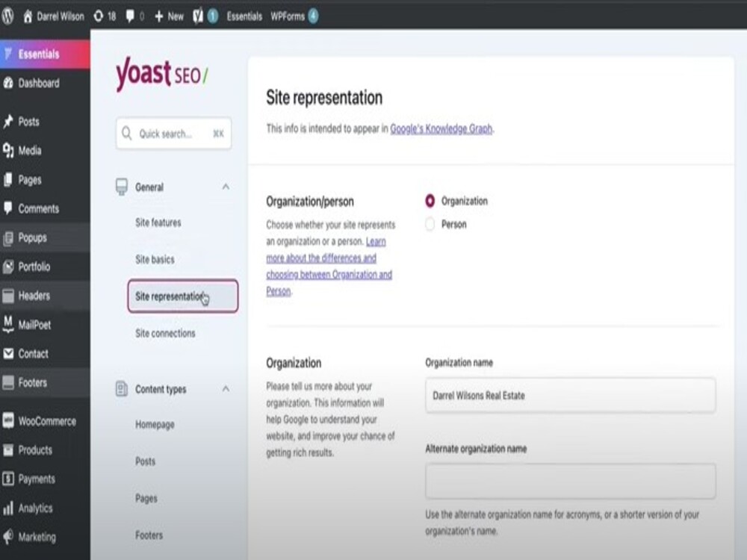The height and width of the screenshot is (560, 747).
Task: Select WooCommerce in the sidebar
Action: 45,420
